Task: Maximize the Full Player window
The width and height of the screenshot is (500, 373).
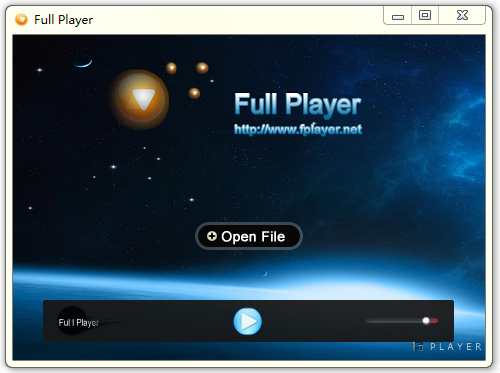Action: click(425, 15)
